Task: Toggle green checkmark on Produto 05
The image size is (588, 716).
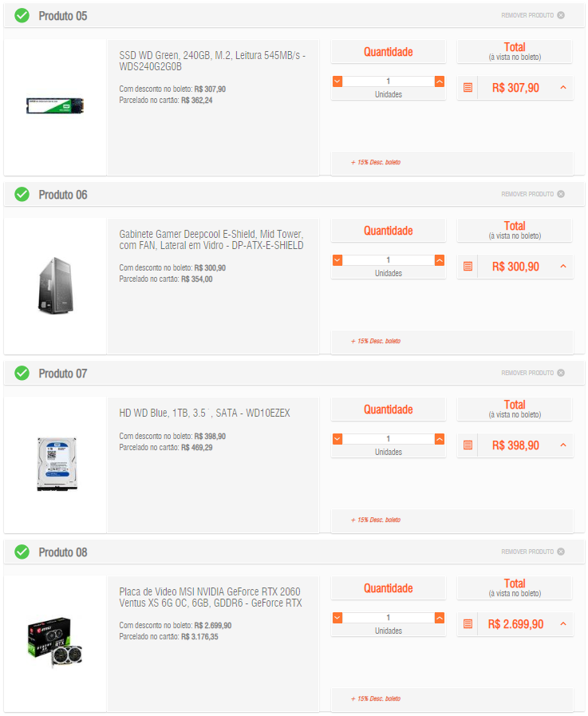Action: pyautogui.click(x=22, y=15)
